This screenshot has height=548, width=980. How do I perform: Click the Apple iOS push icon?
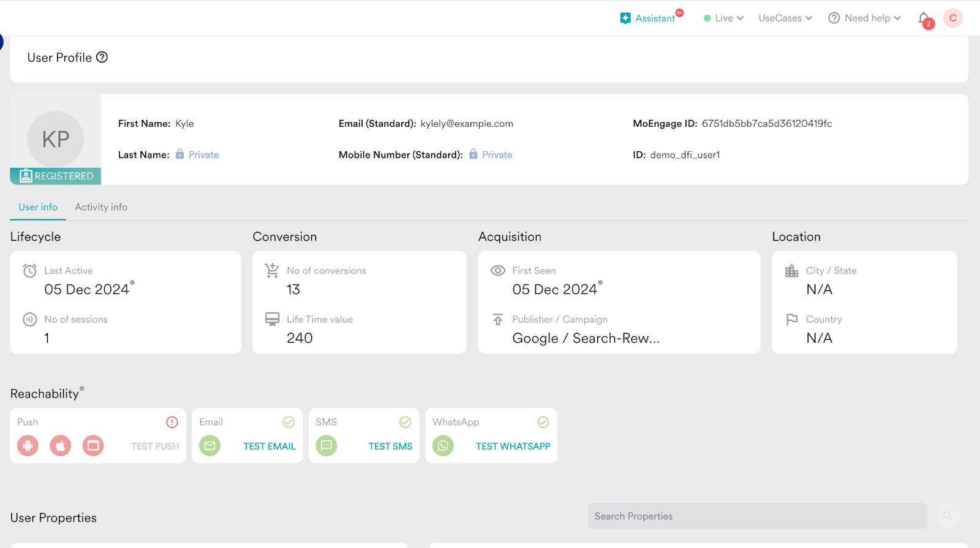tap(61, 446)
